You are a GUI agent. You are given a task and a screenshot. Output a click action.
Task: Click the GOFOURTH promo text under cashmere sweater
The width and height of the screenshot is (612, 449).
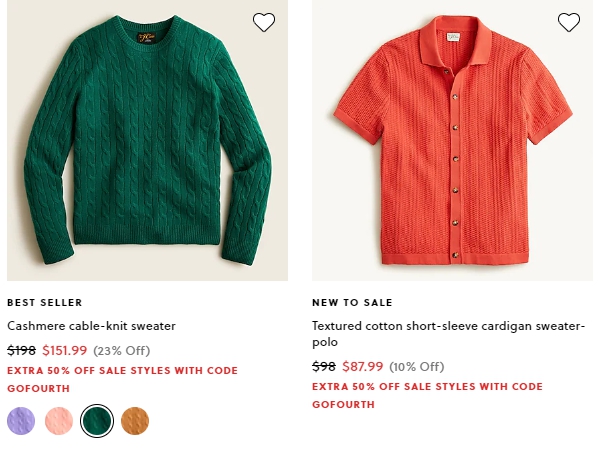[38, 388]
